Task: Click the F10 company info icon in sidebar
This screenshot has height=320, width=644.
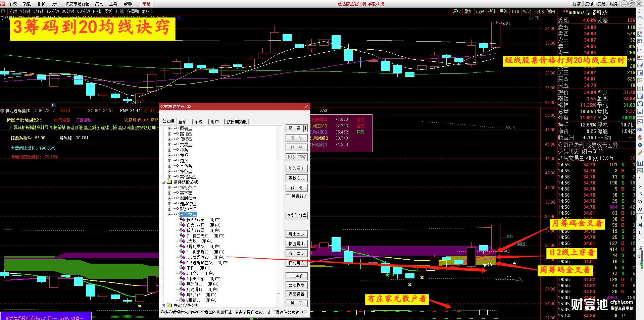Action: (x=640, y=73)
